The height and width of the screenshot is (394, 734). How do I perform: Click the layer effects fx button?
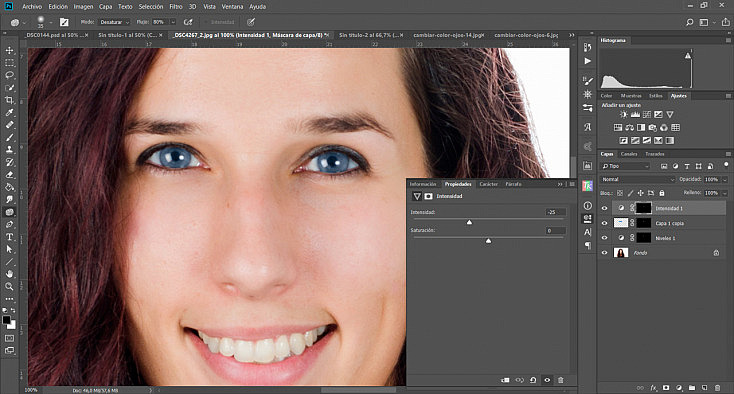(x=653, y=387)
